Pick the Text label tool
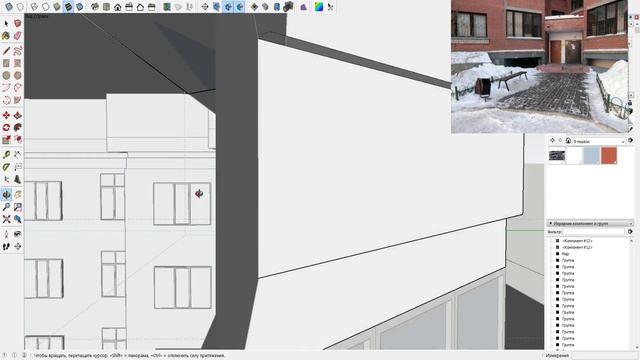This screenshot has height=360, width=640. [18, 167]
